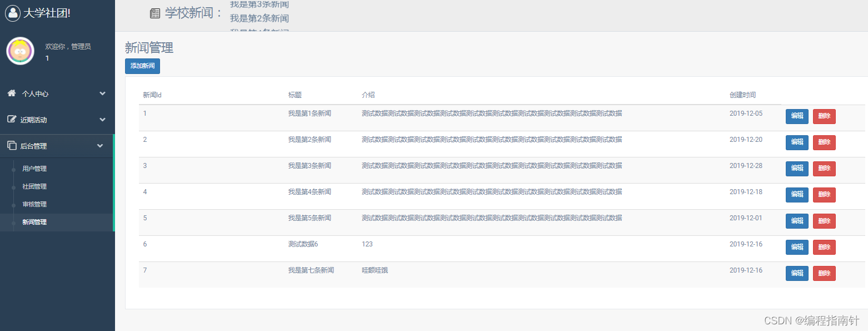Click title cell 测试数据6

tap(303, 244)
